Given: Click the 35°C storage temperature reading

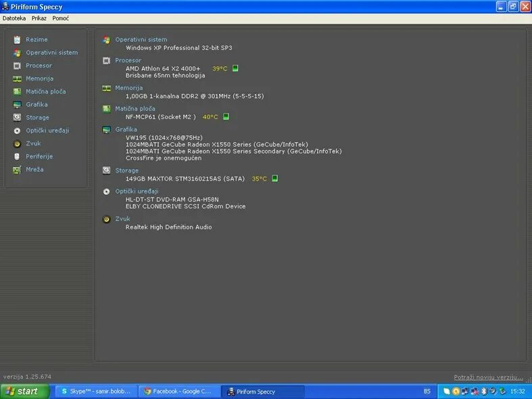Looking at the screenshot, I should pyautogui.click(x=259, y=179).
